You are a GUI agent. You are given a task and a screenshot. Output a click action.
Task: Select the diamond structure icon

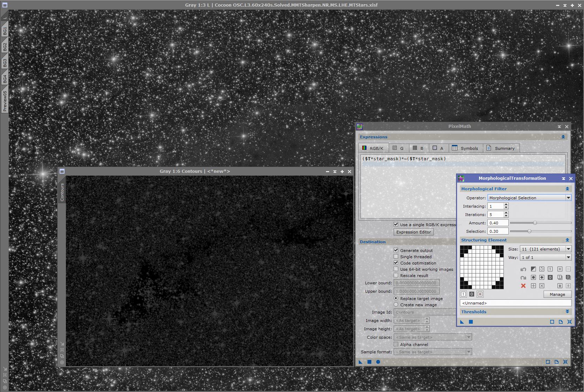click(541, 277)
